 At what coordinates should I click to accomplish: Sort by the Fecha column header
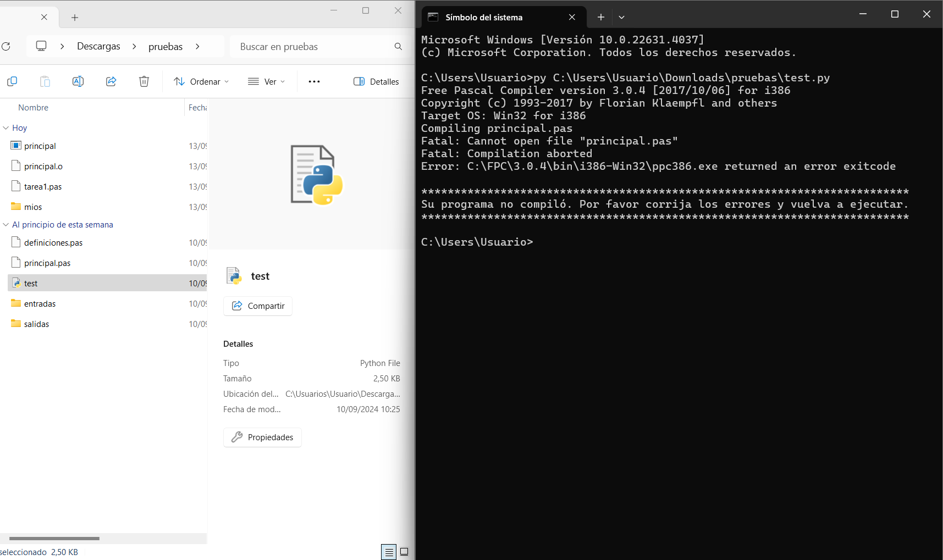(197, 108)
